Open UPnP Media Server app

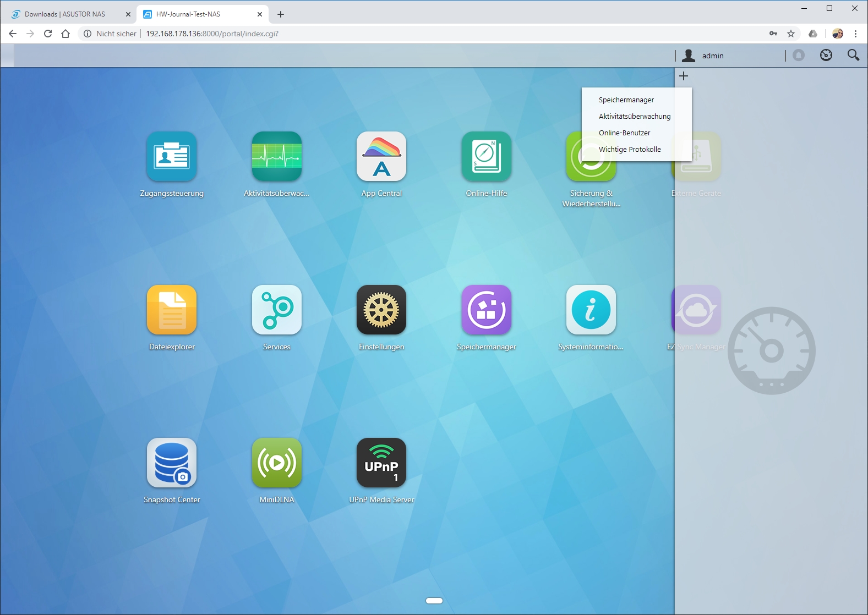pos(381,463)
